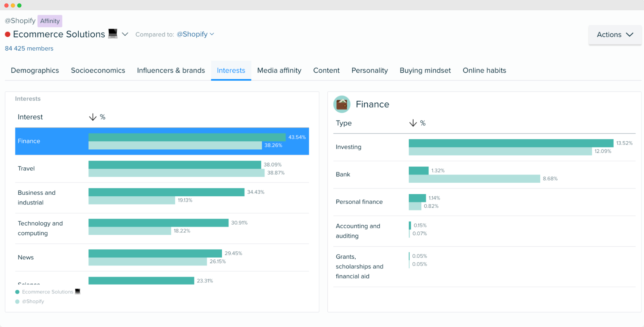Viewport: 644px width, 327px height.
Task: Click the Finance wallet icon
Action: tap(342, 104)
